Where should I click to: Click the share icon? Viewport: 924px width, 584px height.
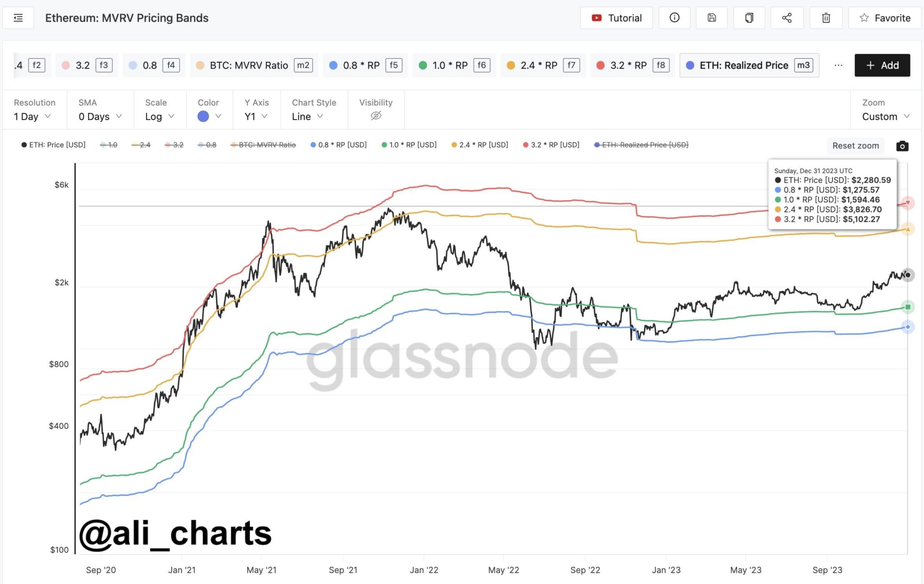point(787,18)
